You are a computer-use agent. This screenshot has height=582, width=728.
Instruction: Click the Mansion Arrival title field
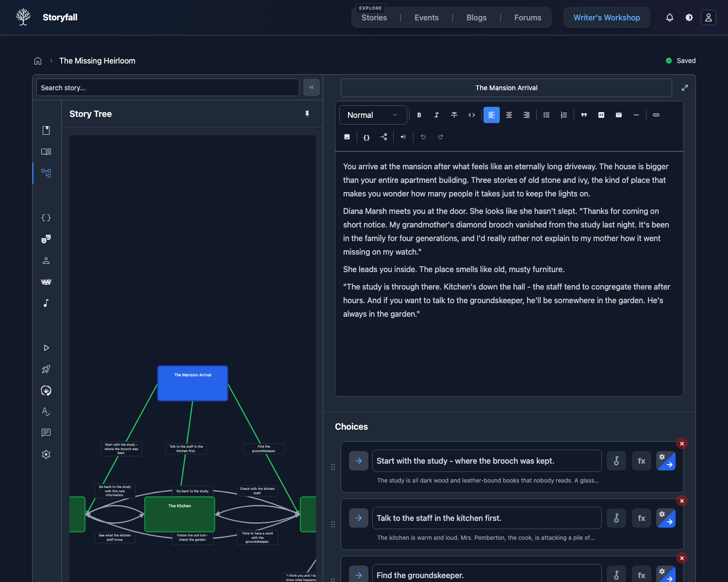(x=506, y=88)
